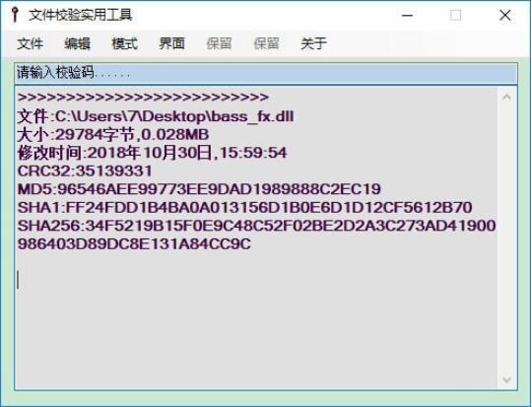Screen dimensions: 532x407
Task: Click the MD5 hash value line
Action: pos(199,189)
